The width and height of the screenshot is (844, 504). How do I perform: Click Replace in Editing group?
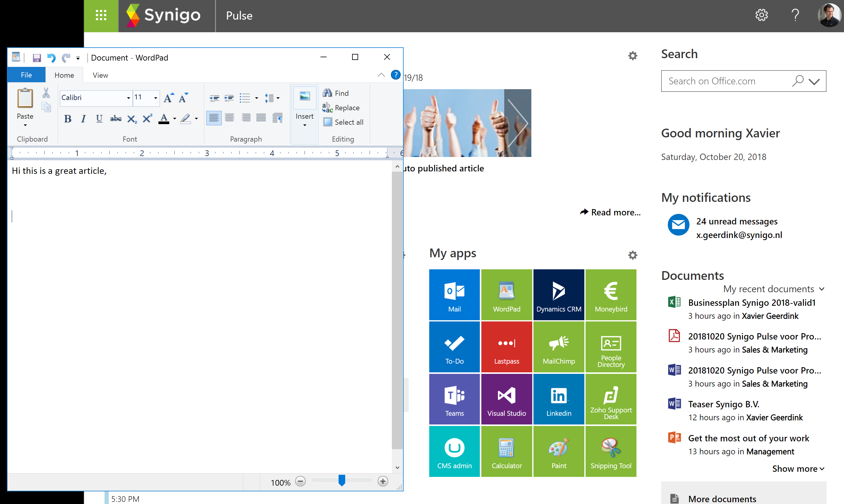[341, 108]
